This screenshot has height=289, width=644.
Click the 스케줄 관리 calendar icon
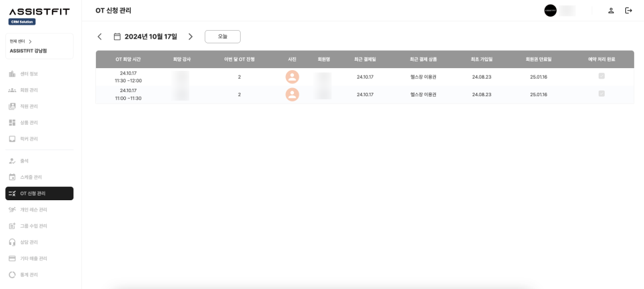12,177
